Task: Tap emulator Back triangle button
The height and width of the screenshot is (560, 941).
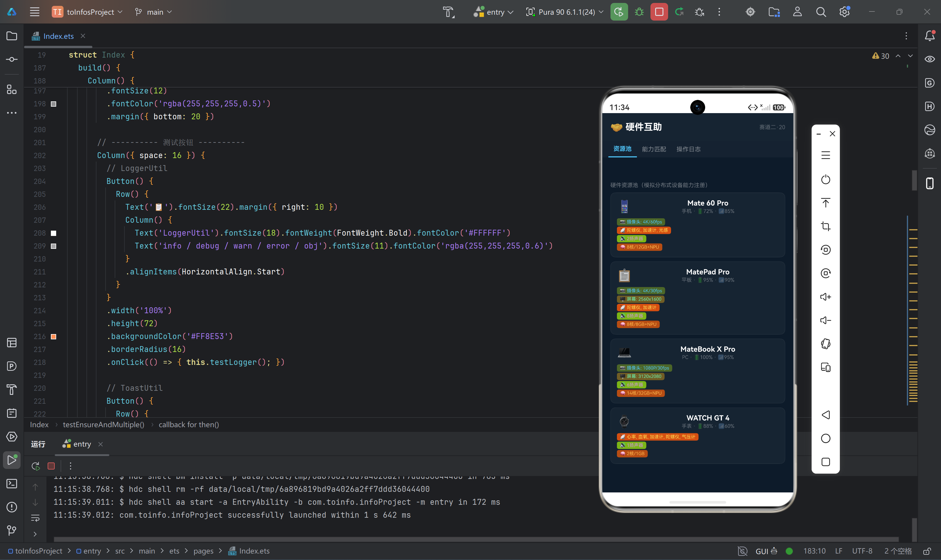Action: (x=825, y=415)
